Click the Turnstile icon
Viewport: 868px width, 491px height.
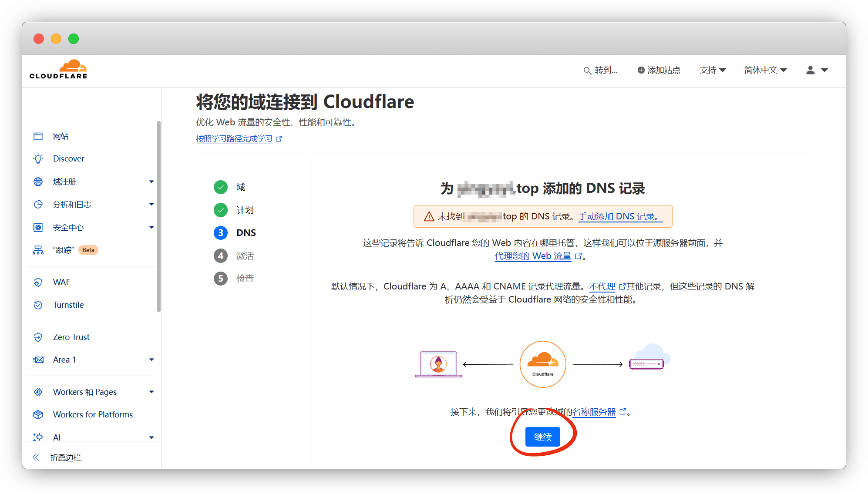click(x=38, y=305)
